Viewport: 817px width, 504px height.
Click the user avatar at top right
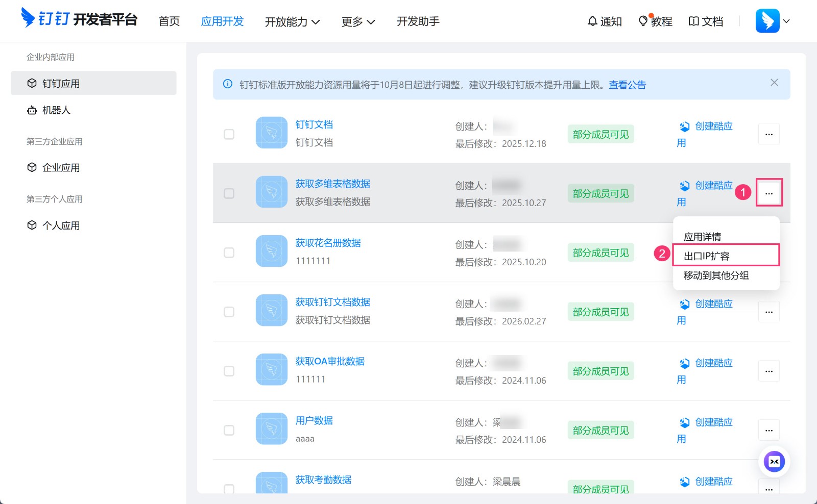(767, 21)
